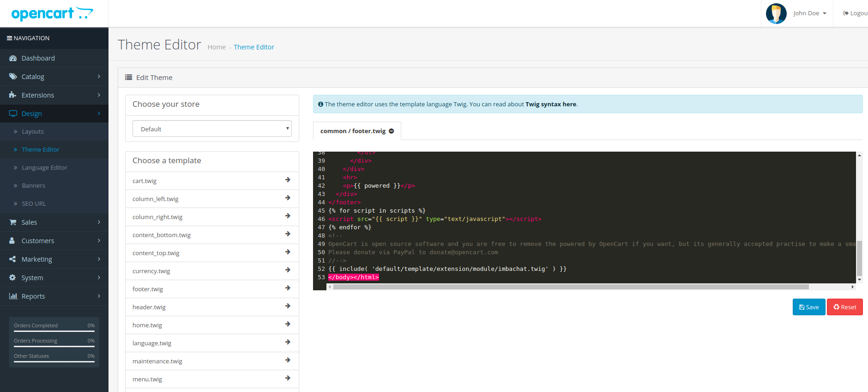Click the Sales cart icon
The height and width of the screenshot is (392, 868).
pyautogui.click(x=13, y=222)
